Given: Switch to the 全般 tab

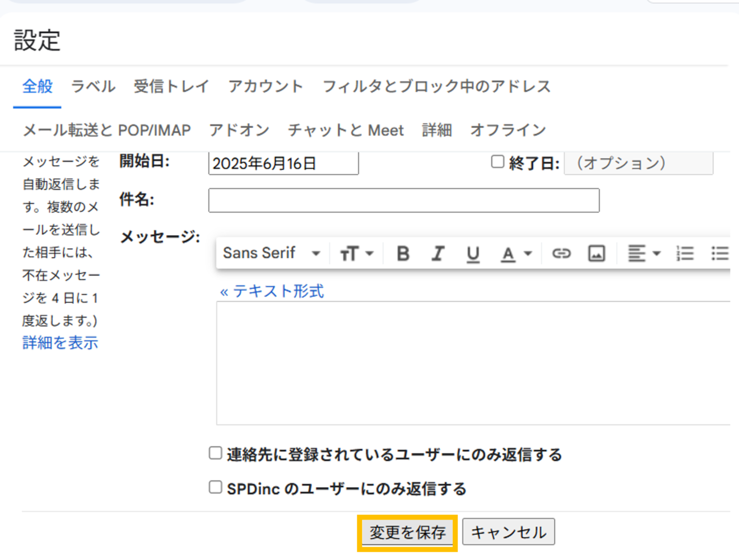Looking at the screenshot, I should [38, 86].
